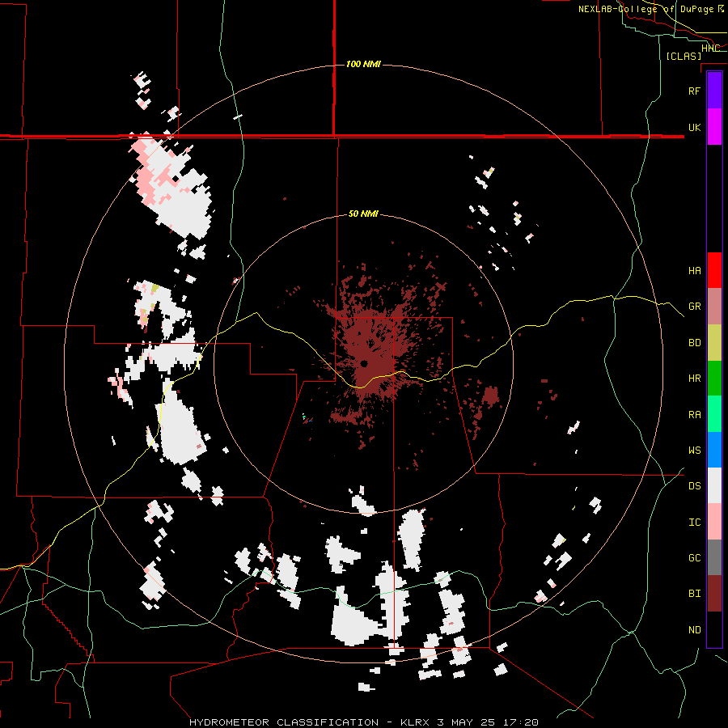Click the 17:20 timestamp in footer
Image resolution: width=728 pixels, height=728 pixels.
point(522,722)
